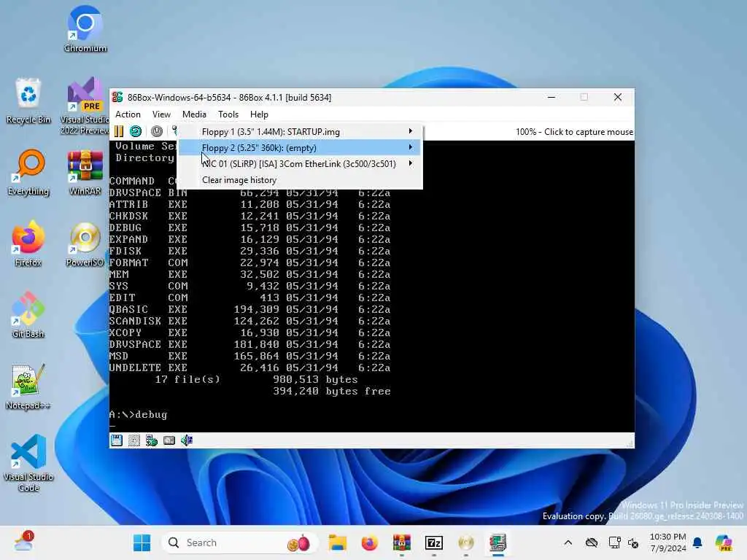The image size is (747, 560).
Task: Pause the emulated machine with pause icon
Action: click(x=119, y=131)
